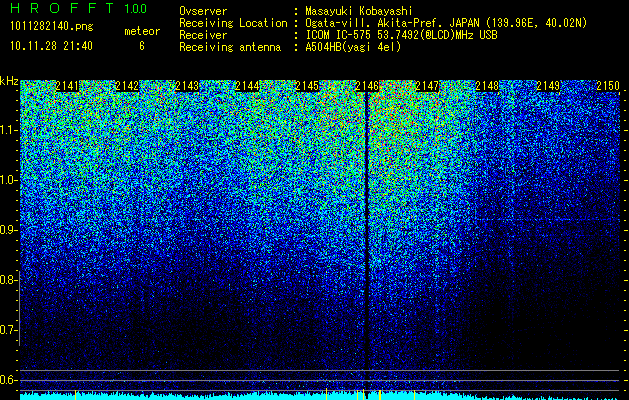Click the 2146 time label
Screen dimensions: 629x400
pos(367,86)
